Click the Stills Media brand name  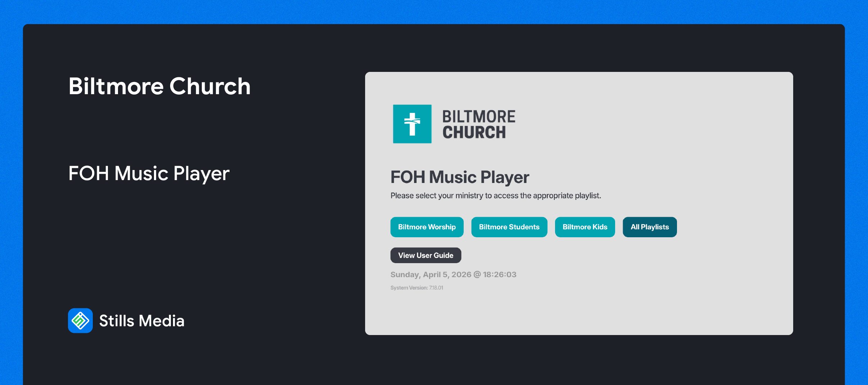click(x=142, y=321)
